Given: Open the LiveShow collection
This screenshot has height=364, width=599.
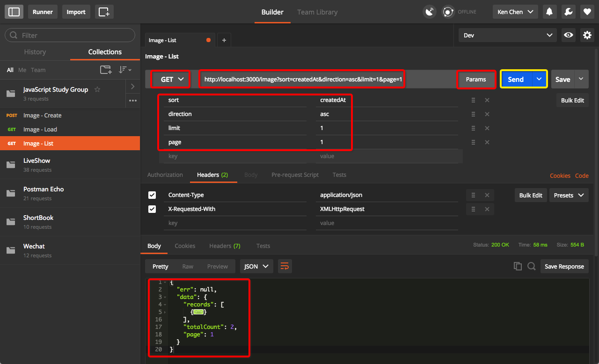Looking at the screenshot, I should point(70,165).
